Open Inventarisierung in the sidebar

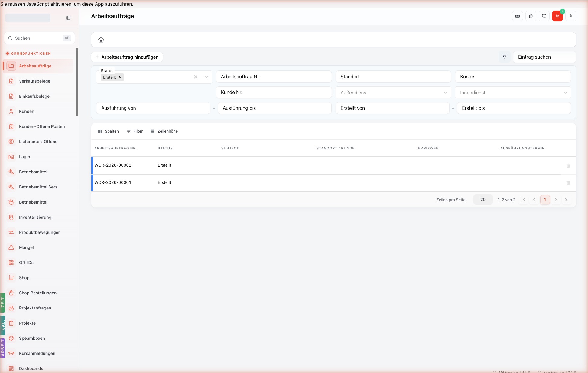(x=38, y=217)
